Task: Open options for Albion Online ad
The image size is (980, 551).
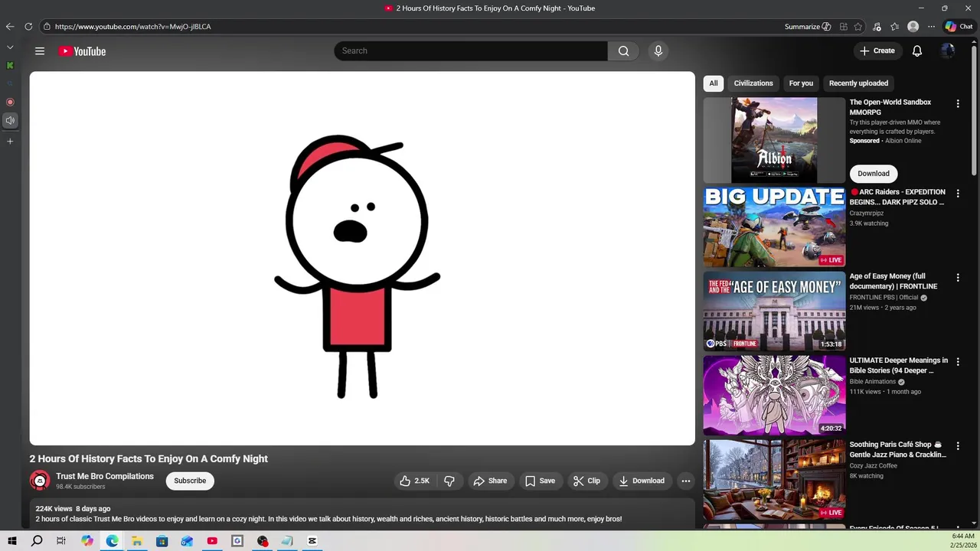Action: tap(958, 103)
